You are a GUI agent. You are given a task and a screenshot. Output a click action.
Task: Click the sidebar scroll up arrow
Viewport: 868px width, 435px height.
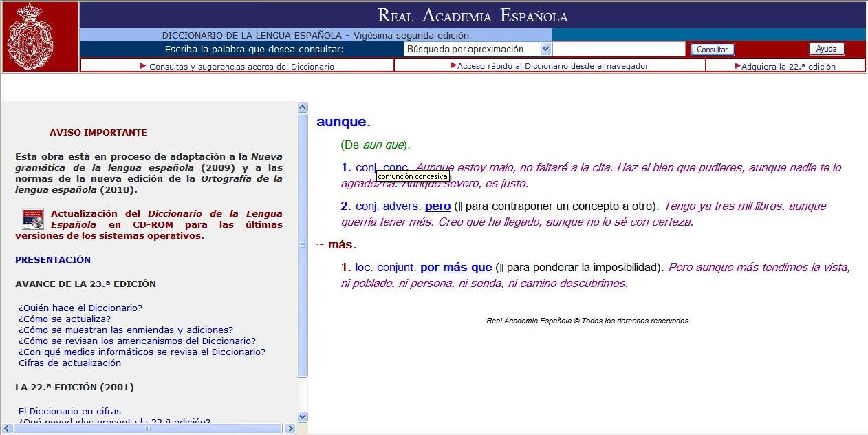(x=302, y=107)
